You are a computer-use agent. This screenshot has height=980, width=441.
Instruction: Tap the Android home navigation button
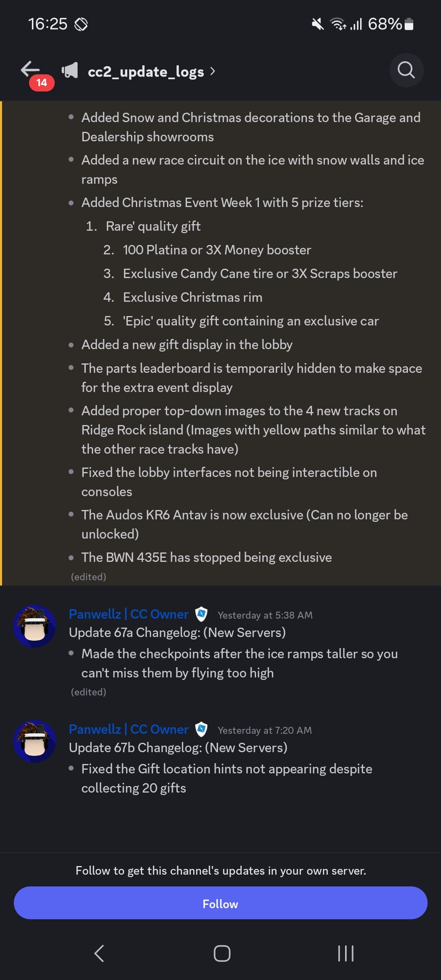pos(222,953)
